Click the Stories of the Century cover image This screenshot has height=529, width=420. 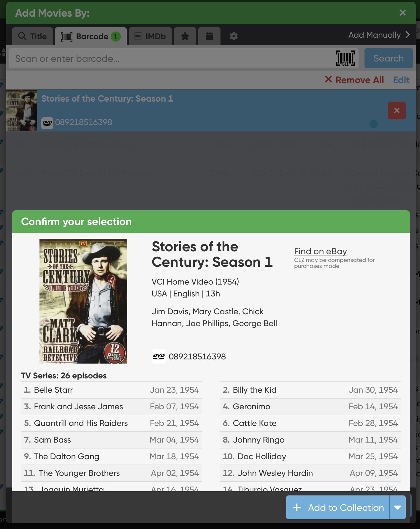pyautogui.click(x=83, y=301)
